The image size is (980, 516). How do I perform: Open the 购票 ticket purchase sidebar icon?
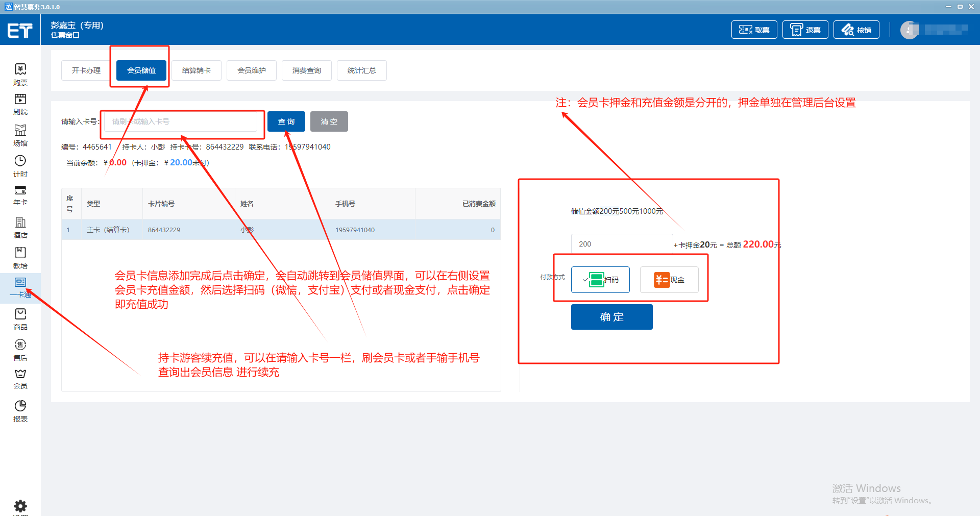(x=20, y=74)
